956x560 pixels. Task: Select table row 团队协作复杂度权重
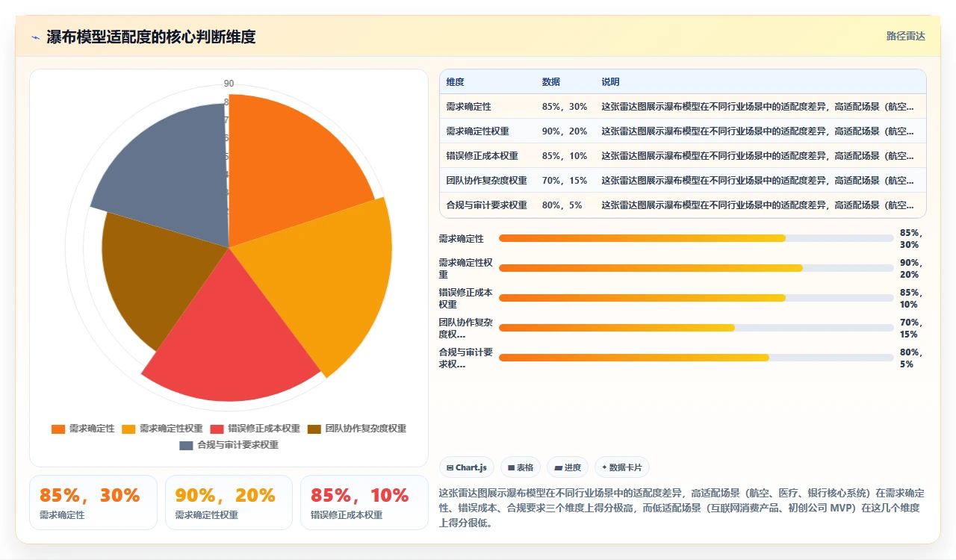pyautogui.click(x=683, y=181)
